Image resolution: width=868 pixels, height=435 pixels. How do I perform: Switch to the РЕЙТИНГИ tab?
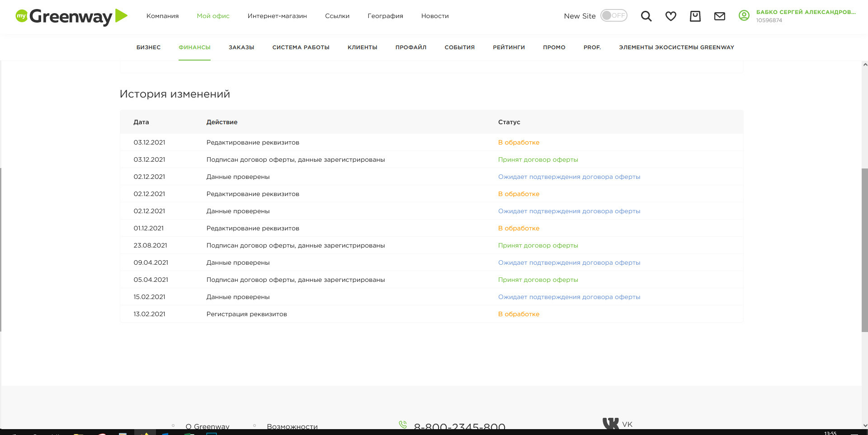[x=509, y=47]
